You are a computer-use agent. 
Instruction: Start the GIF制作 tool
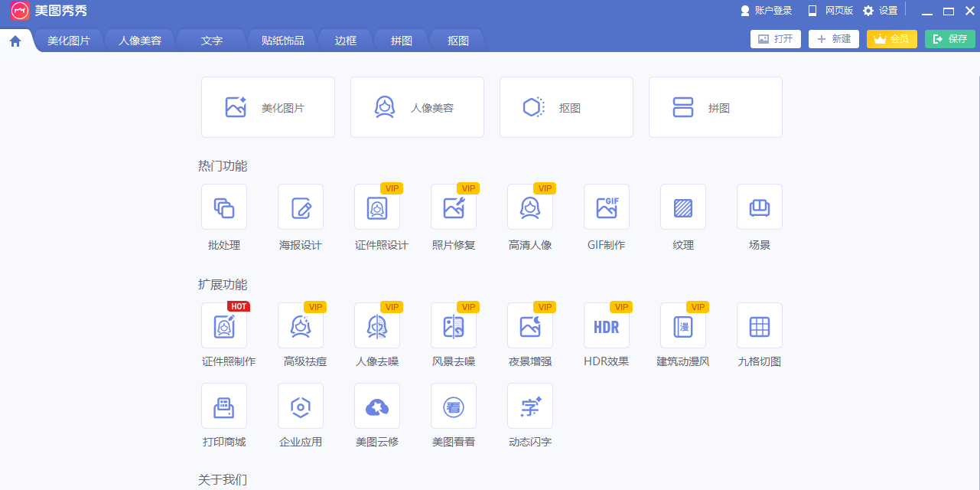(607, 207)
